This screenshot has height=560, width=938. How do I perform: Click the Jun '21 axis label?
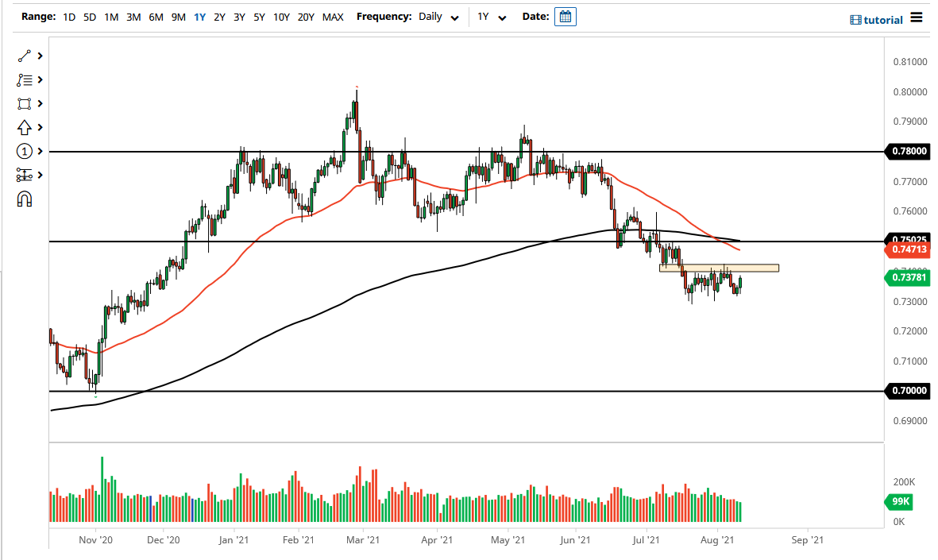[x=575, y=539]
